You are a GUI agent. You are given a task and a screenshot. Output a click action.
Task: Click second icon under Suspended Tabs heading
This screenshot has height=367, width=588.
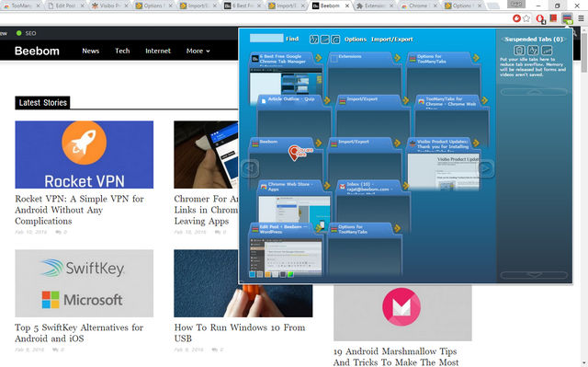[x=533, y=50]
